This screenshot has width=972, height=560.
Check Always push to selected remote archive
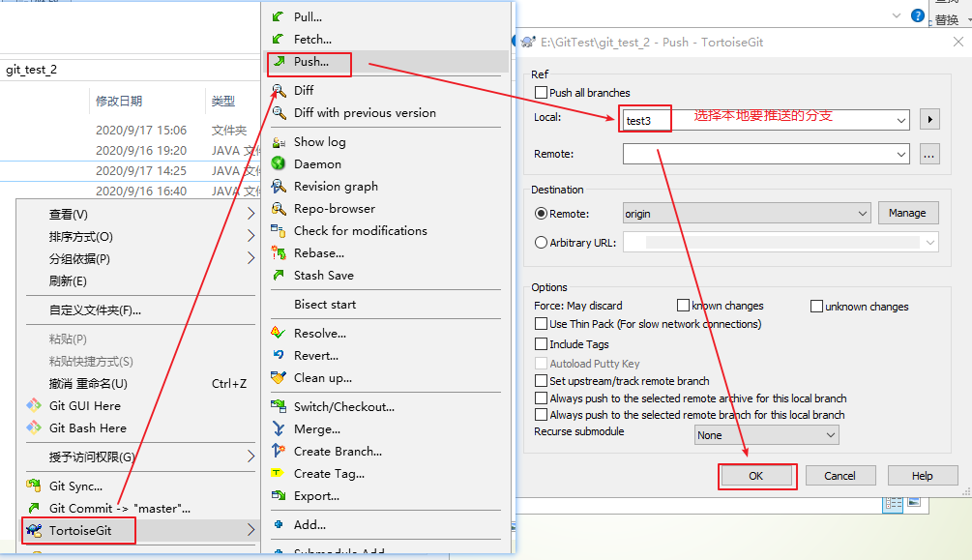[542, 398]
